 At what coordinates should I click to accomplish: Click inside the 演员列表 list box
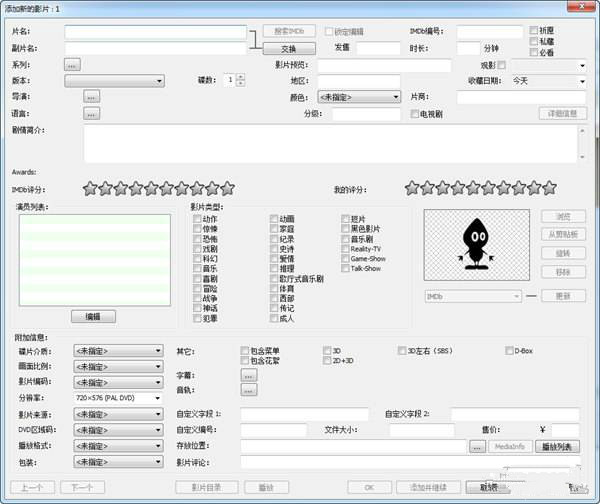95,260
